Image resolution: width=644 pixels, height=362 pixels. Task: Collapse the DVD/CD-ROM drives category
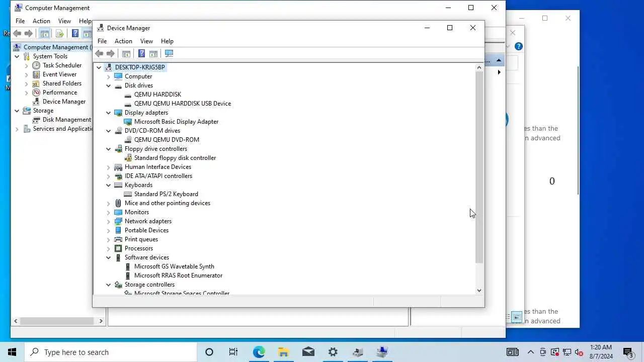[x=108, y=131]
